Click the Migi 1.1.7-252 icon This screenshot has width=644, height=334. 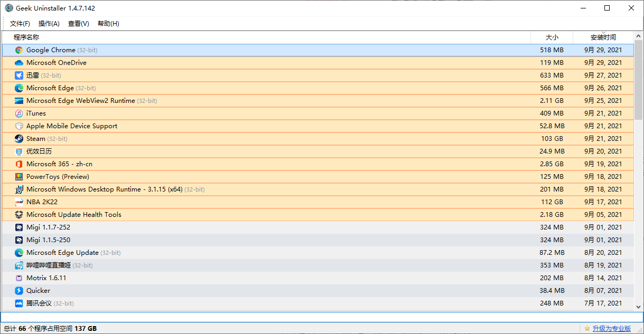point(19,227)
